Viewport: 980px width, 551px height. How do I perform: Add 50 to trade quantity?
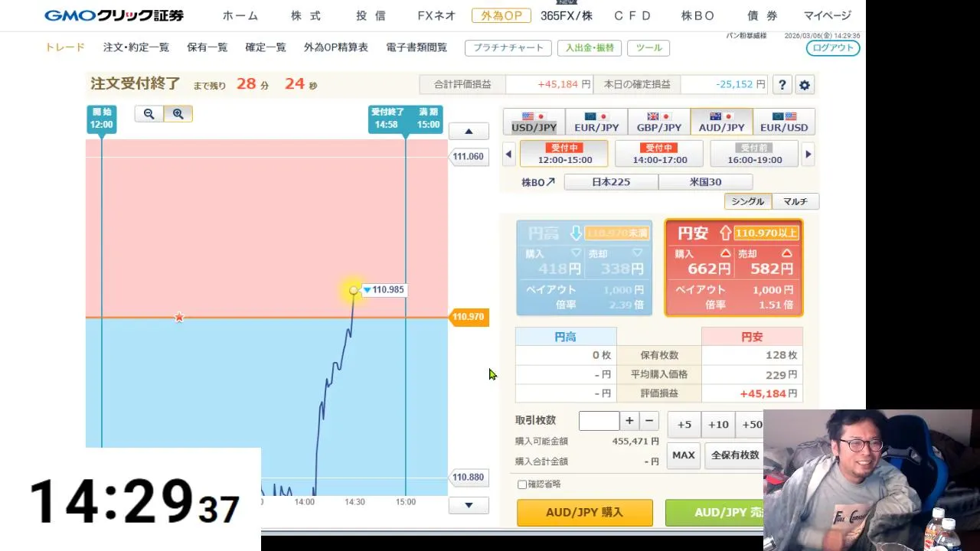coord(750,425)
